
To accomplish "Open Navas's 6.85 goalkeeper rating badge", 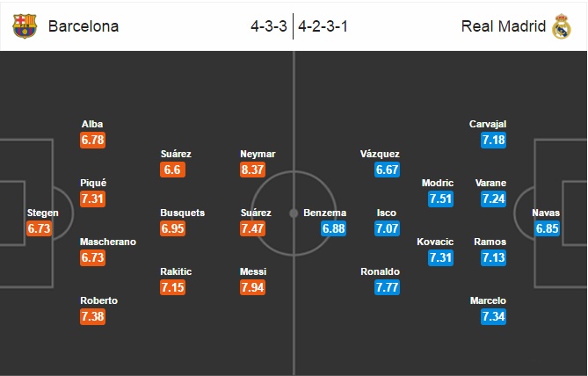I will [547, 228].
